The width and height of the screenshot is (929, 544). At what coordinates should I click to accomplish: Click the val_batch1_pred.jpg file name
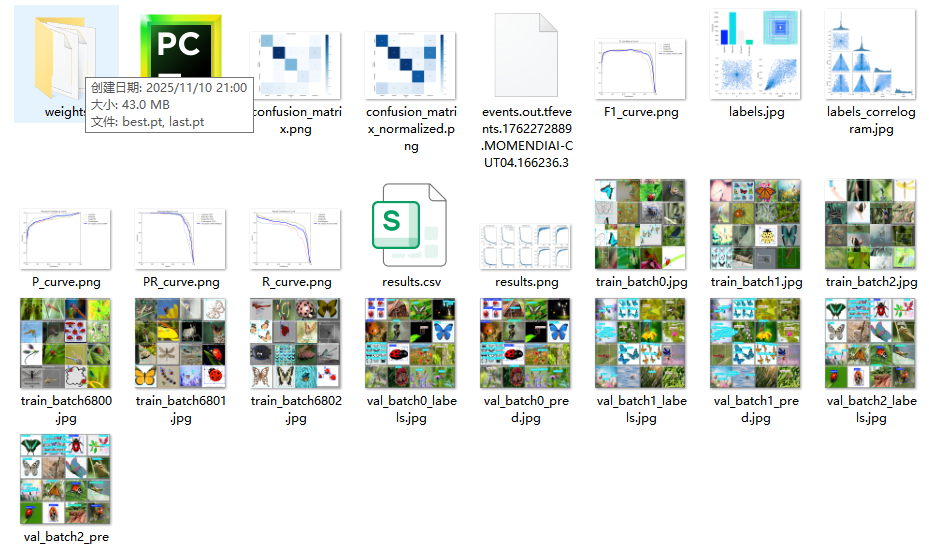point(756,409)
